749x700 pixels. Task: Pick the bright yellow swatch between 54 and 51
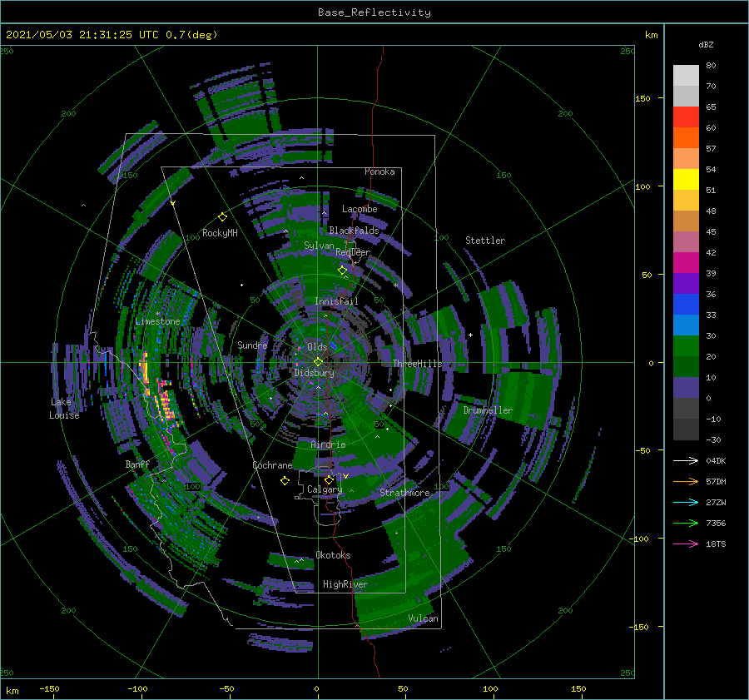click(686, 180)
